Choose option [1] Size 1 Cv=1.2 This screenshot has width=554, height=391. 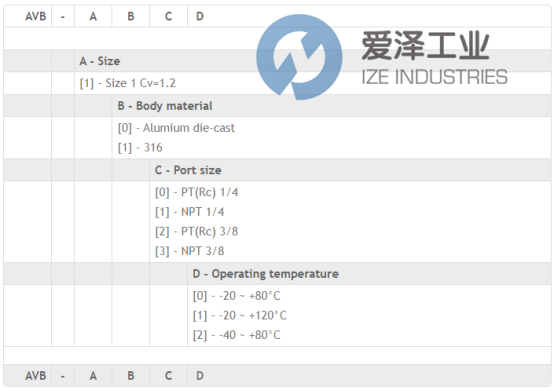click(128, 83)
